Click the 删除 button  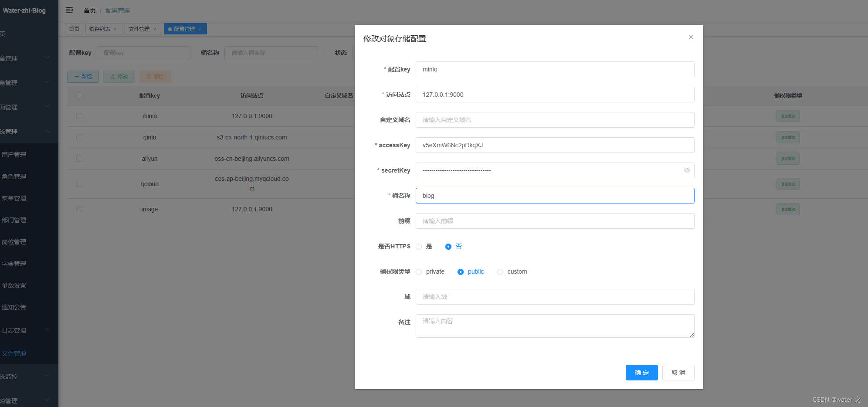(x=156, y=77)
